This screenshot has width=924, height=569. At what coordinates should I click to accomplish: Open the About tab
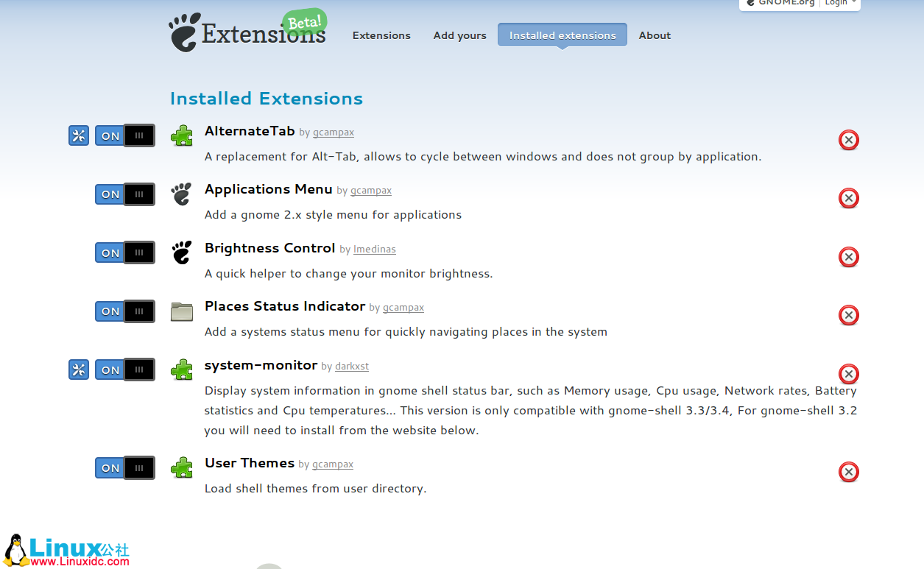pos(655,35)
